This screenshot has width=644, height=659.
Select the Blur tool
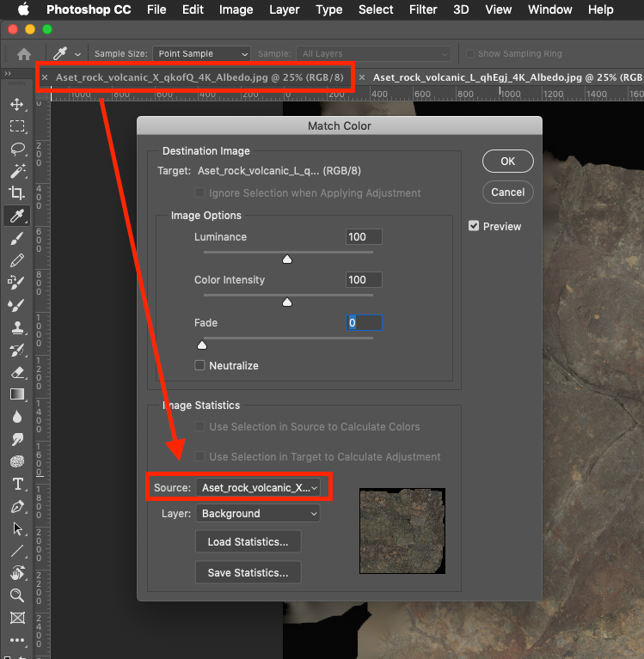tap(17, 417)
